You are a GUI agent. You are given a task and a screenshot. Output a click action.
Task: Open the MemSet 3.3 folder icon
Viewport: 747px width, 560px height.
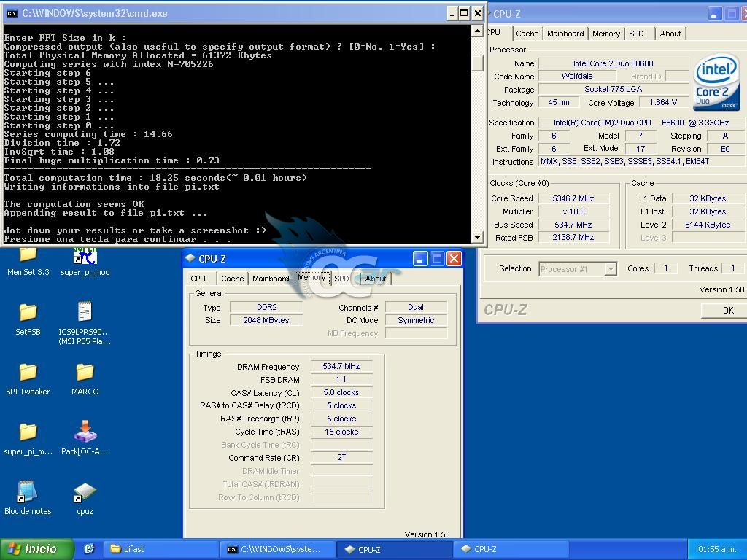point(28,255)
